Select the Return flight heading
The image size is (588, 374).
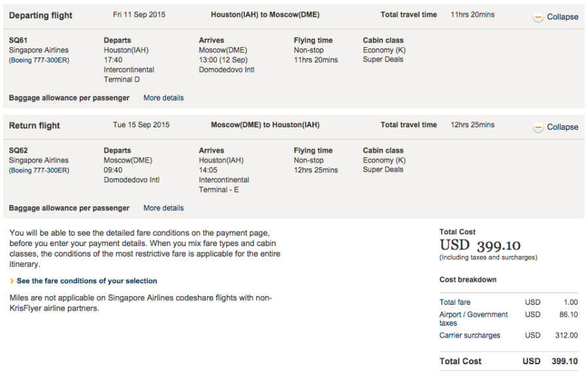click(35, 126)
